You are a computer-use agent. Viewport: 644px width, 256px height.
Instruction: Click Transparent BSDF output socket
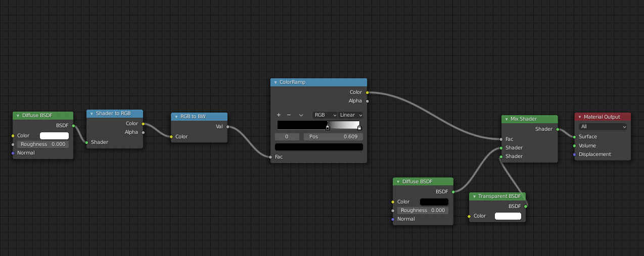click(526, 206)
